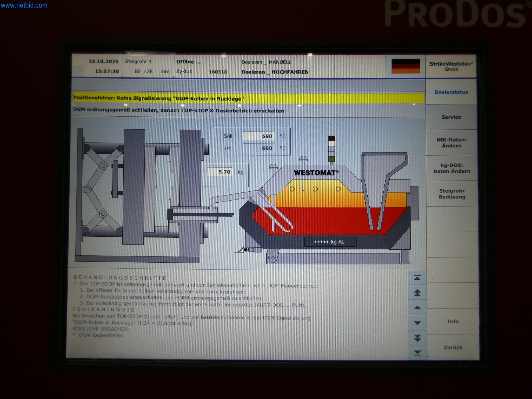Select the time 15:57:30
The width and height of the screenshot is (532, 399).
[x=107, y=71]
